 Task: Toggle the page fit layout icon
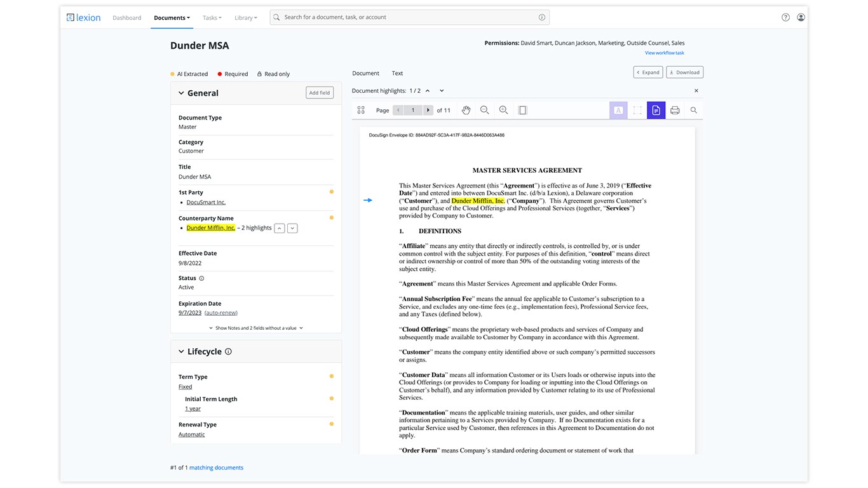(x=522, y=110)
